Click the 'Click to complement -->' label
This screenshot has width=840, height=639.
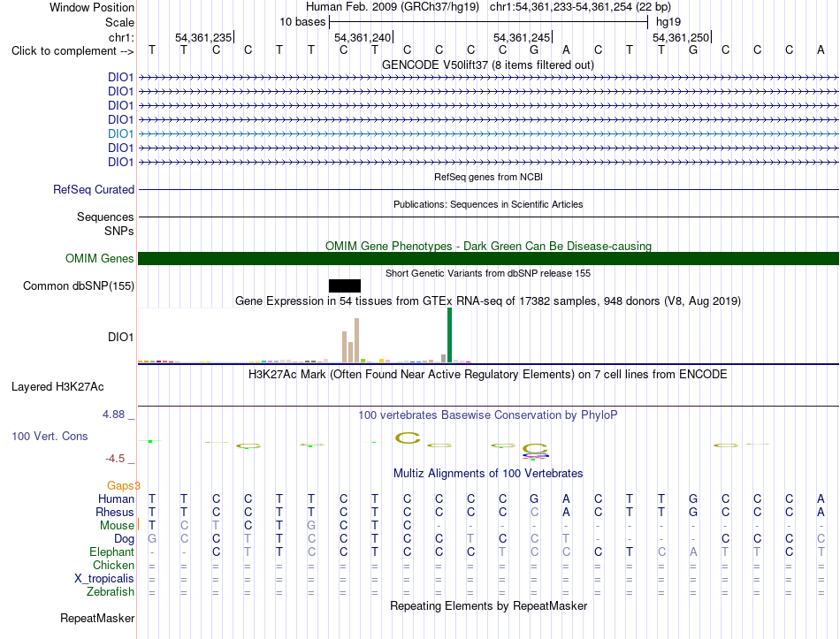click(73, 51)
